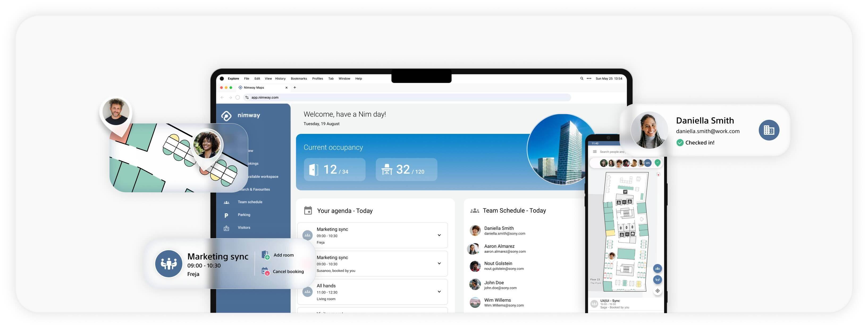Tap the locate-me target button on map
This screenshot has height=328, width=868.
pos(658,291)
